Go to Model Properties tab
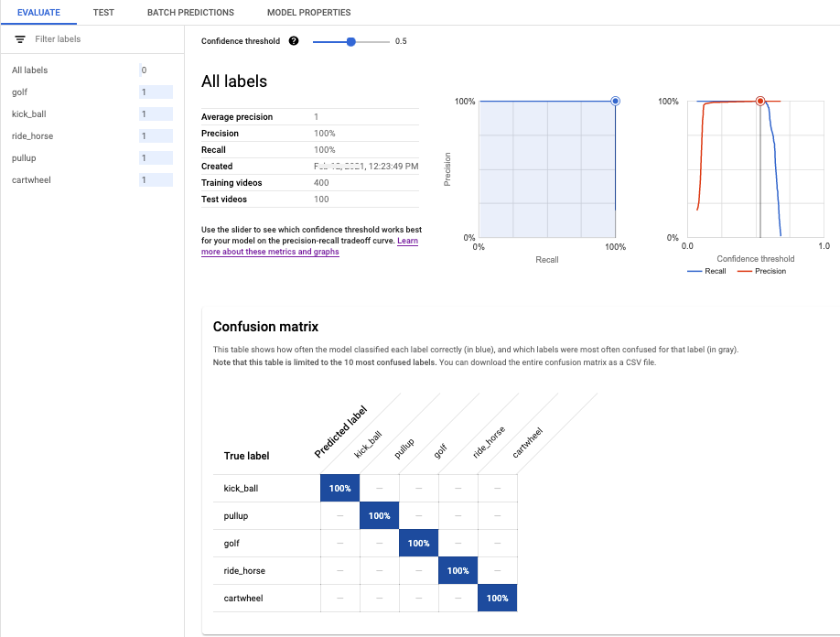This screenshot has height=637, width=840. tap(309, 12)
